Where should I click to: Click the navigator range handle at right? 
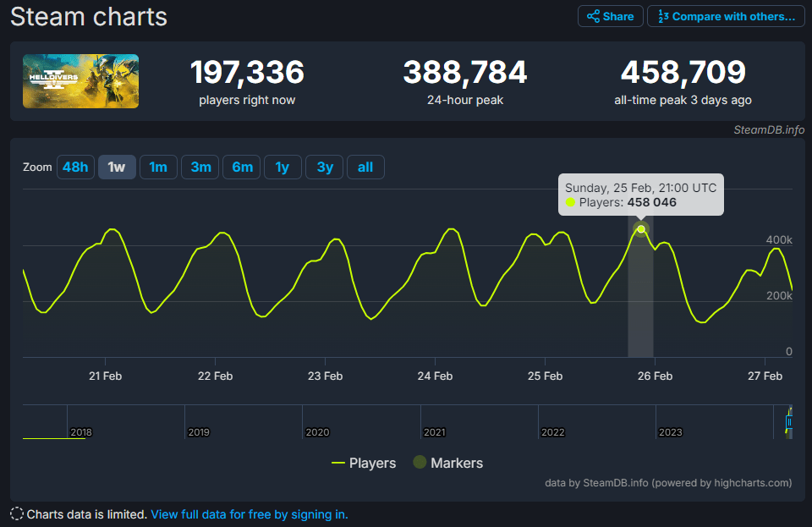point(789,422)
